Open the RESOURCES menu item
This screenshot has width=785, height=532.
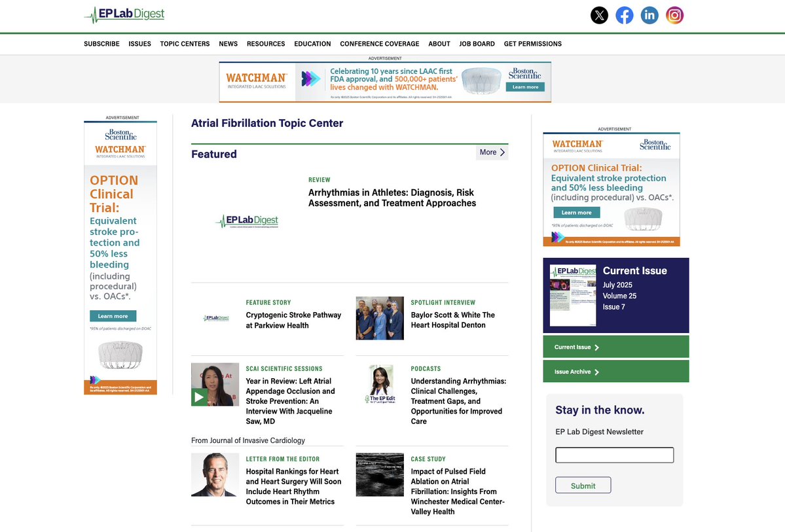[x=266, y=44]
